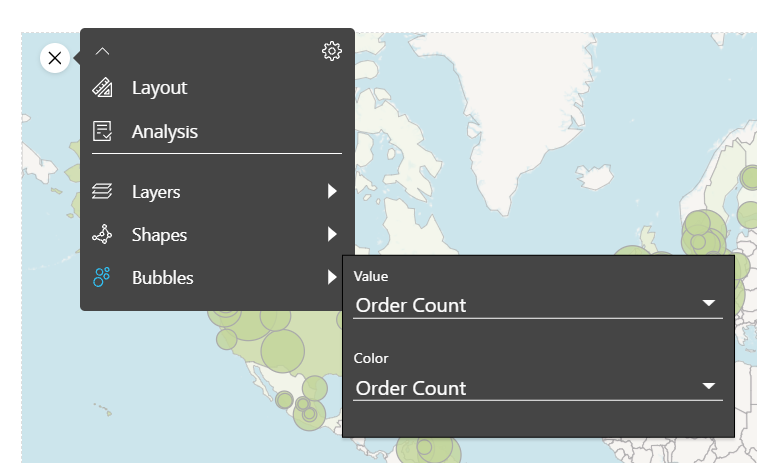The image size is (757, 463).
Task: Click the Shapes menu label
Action: point(159,235)
